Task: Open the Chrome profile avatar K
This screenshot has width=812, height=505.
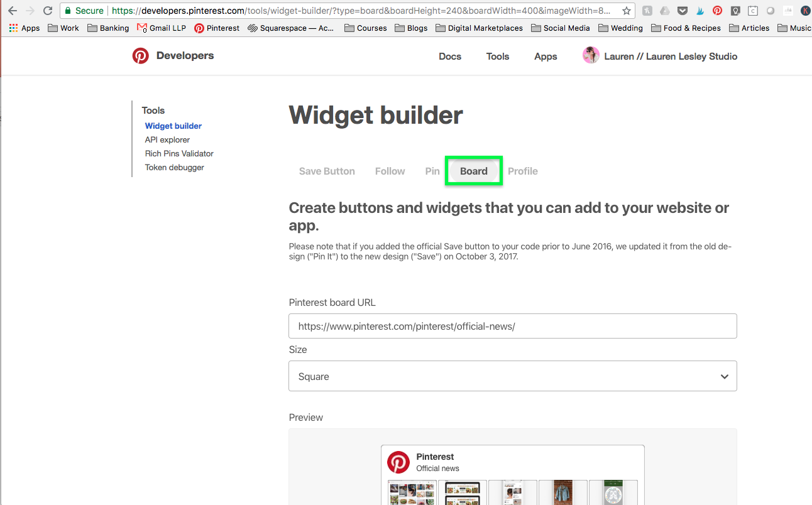Action: (x=805, y=11)
